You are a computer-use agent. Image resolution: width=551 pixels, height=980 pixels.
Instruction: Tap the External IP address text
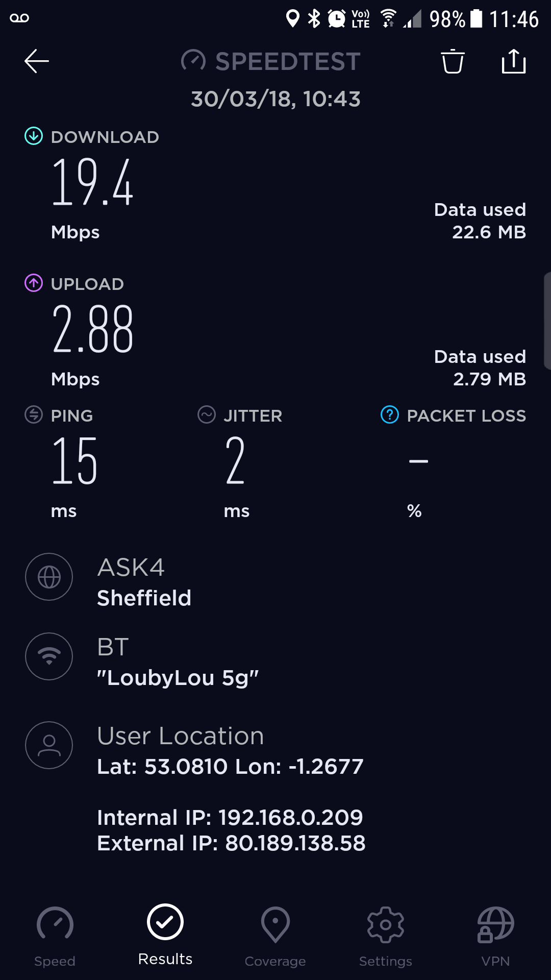tap(231, 843)
